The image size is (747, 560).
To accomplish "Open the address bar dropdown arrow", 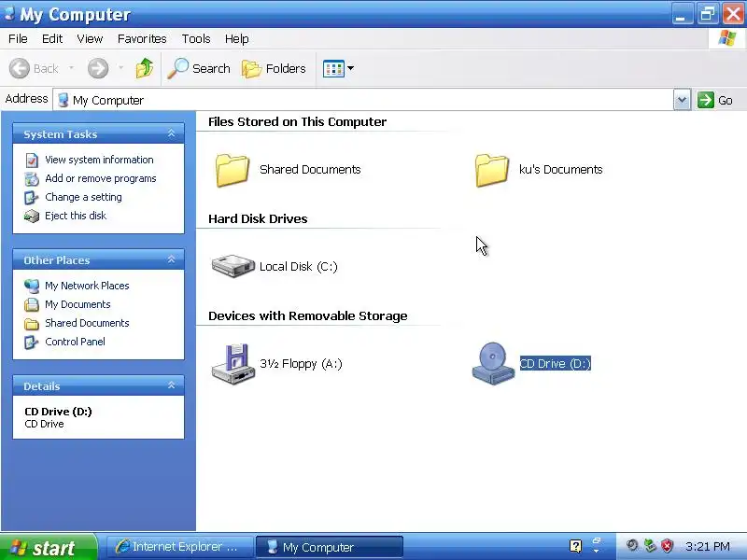I will (683, 100).
